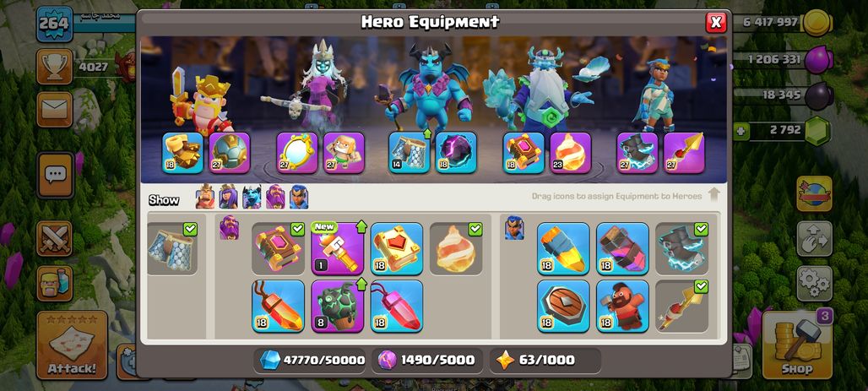Viewport: 868px width, 391px height.
Task: Toggle equipped Eternal Tome with green checkmark
Action: [x=278, y=248]
